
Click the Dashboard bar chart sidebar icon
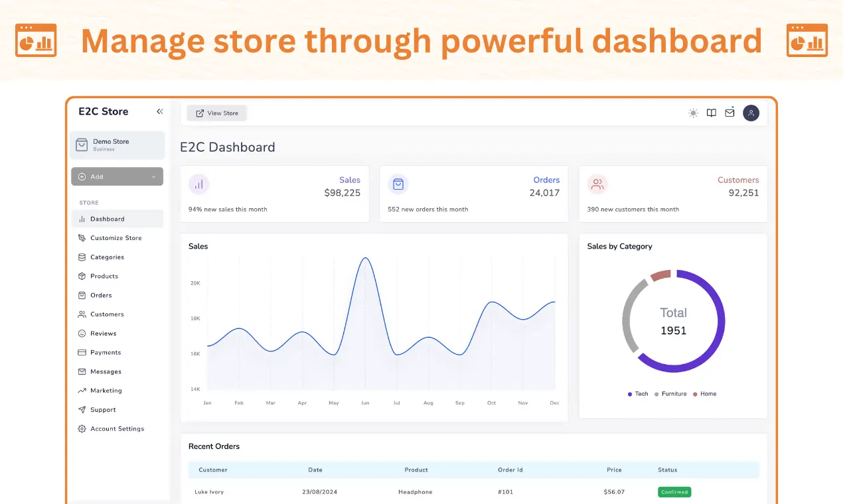coord(82,219)
